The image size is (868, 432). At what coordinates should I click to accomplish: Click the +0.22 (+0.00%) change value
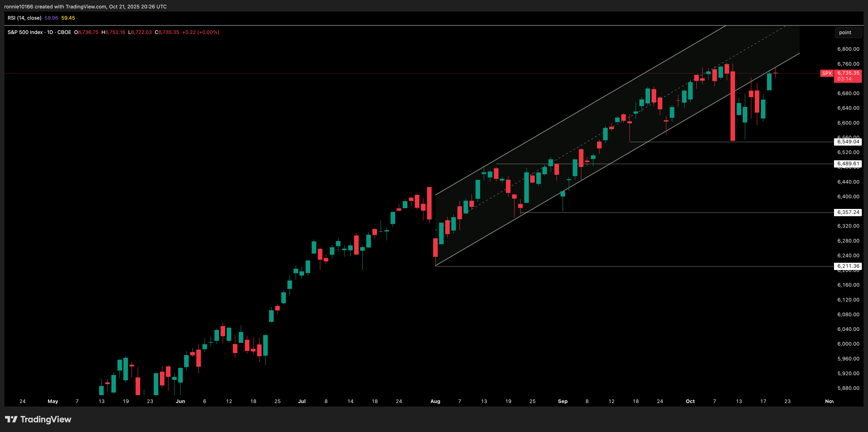[x=201, y=32]
